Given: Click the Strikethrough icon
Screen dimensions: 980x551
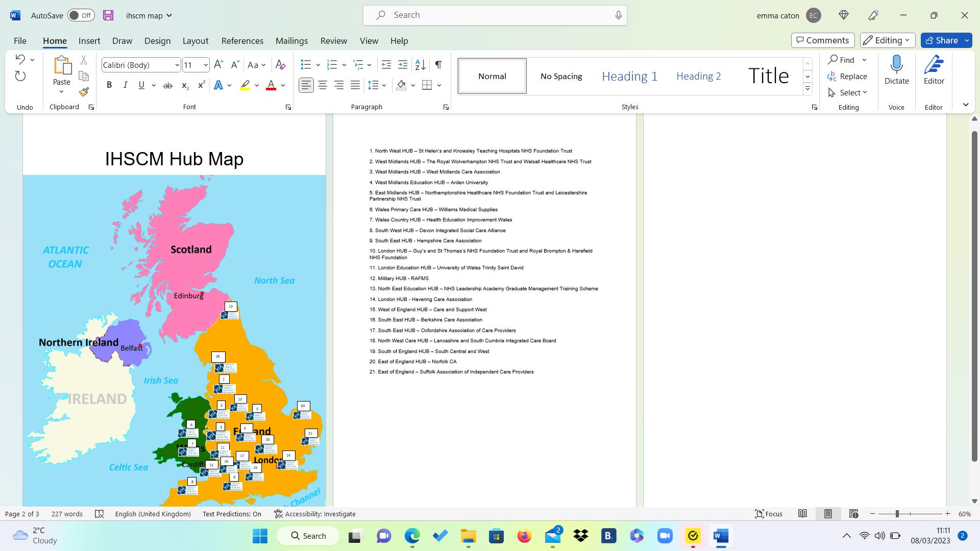Looking at the screenshot, I should 167,86.
